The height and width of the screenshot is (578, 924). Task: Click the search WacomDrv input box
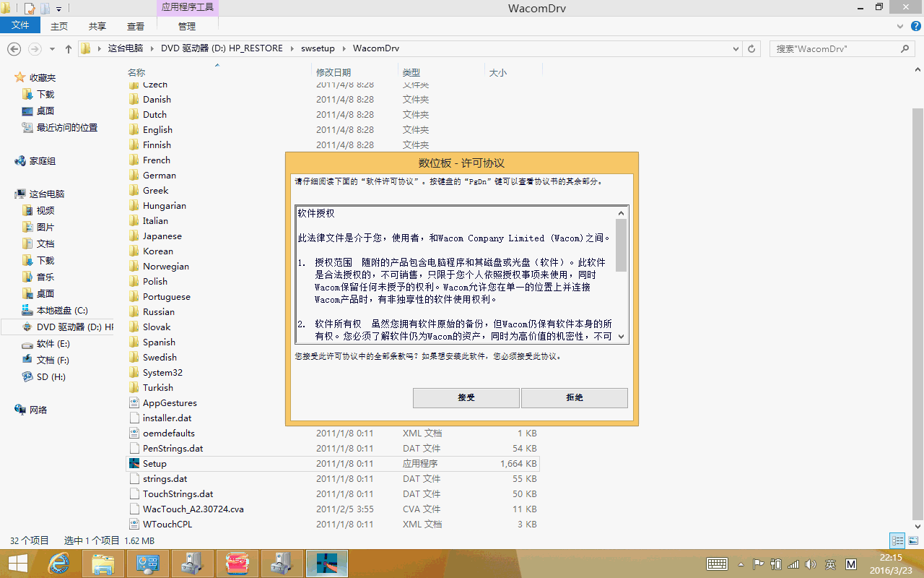tap(834, 49)
